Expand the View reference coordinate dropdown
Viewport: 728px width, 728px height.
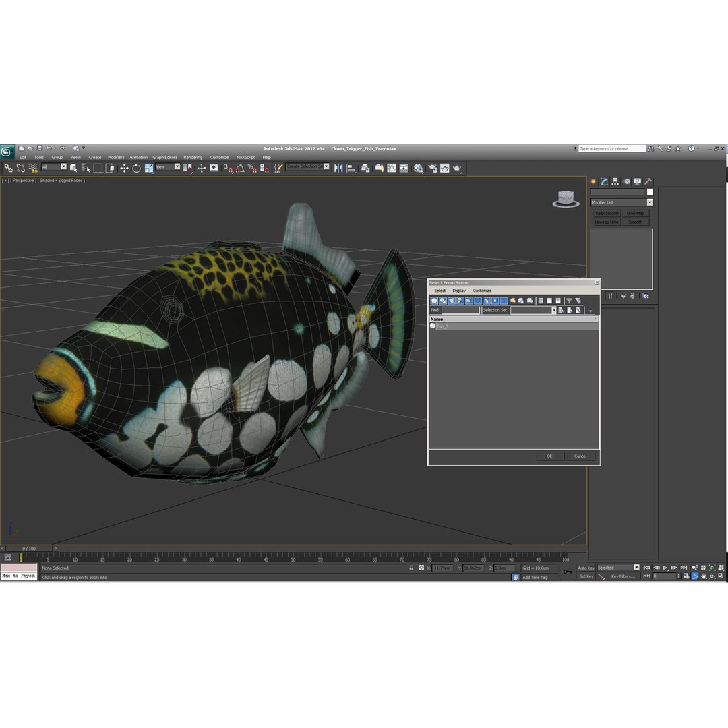click(x=177, y=166)
